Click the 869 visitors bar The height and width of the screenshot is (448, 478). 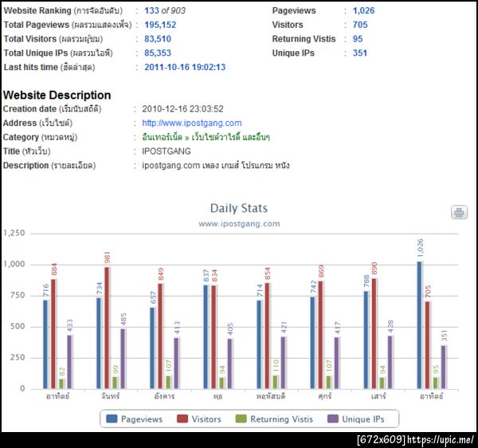pyautogui.click(x=320, y=335)
